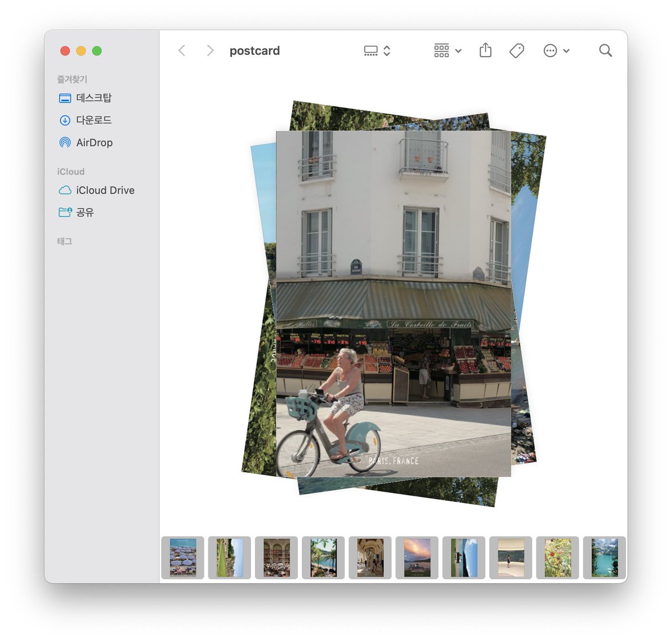Click the AirDrop radar icon
Image resolution: width=672 pixels, height=642 pixels.
[65, 143]
